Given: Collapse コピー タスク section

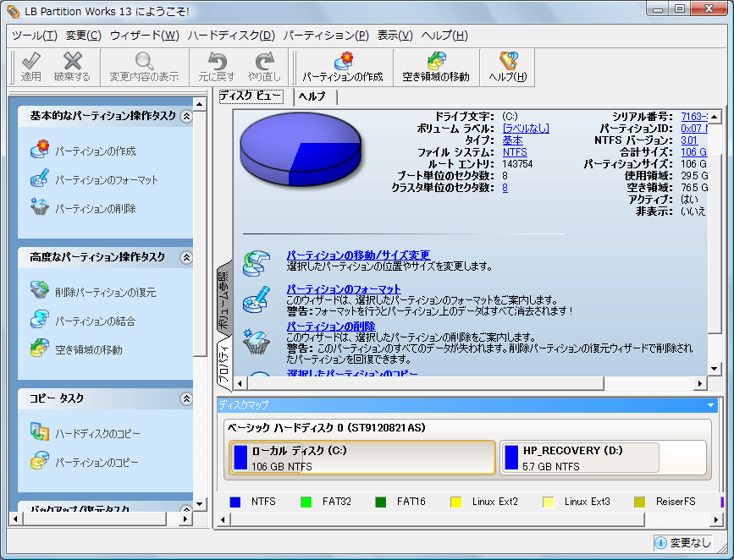Looking at the screenshot, I should click(186, 398).
